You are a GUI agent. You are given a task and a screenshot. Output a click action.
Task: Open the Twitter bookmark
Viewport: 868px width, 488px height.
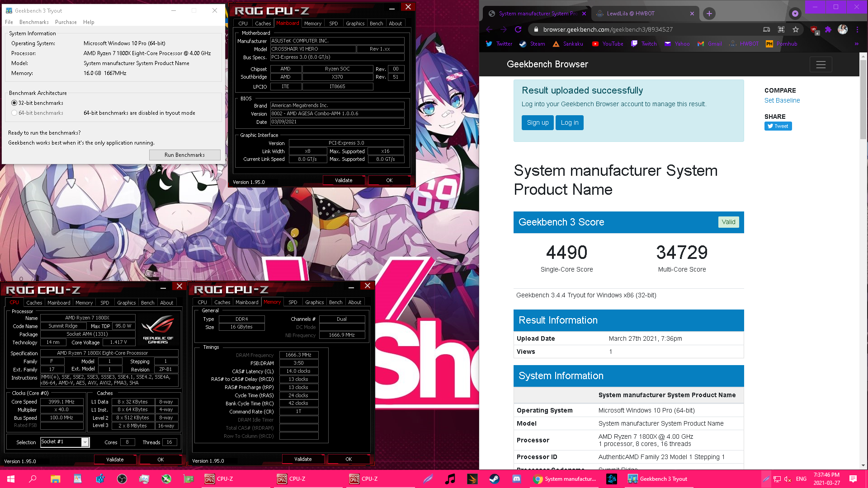499,44
